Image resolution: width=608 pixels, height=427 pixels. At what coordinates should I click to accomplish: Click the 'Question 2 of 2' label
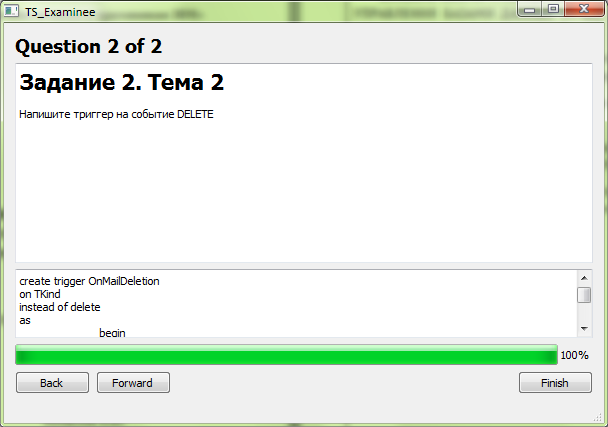click(x=88, y=47)
